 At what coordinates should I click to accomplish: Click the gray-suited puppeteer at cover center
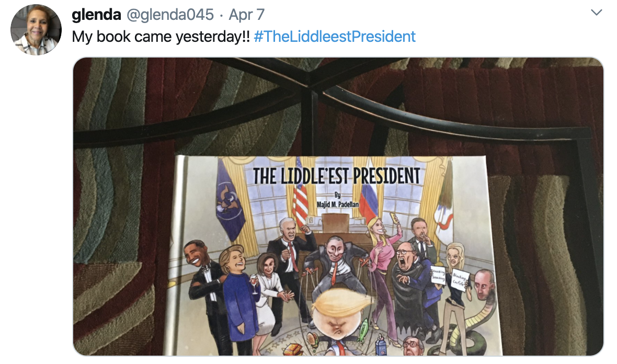[335, 264]
